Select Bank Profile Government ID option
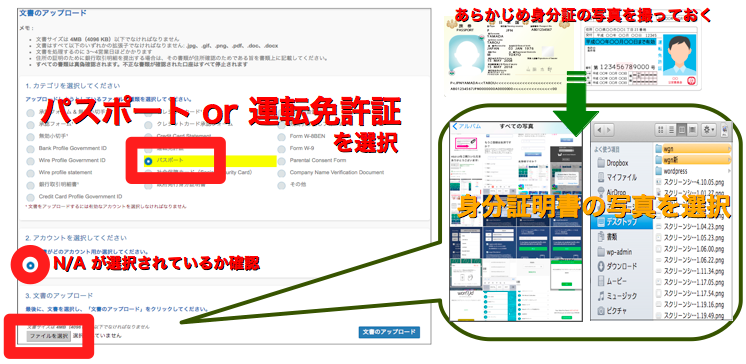This screenshot has height=364, width=746. pos(30,148)
